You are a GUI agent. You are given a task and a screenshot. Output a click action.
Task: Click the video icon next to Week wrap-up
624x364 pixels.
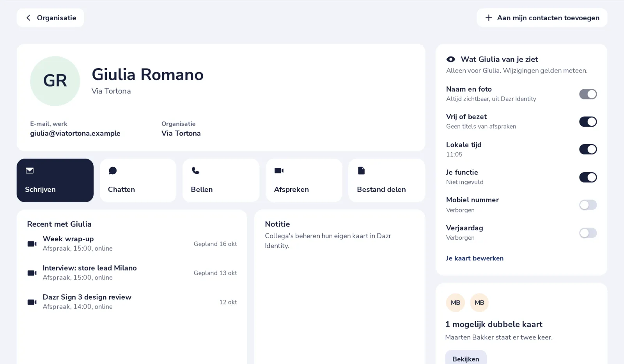[32, 244]
